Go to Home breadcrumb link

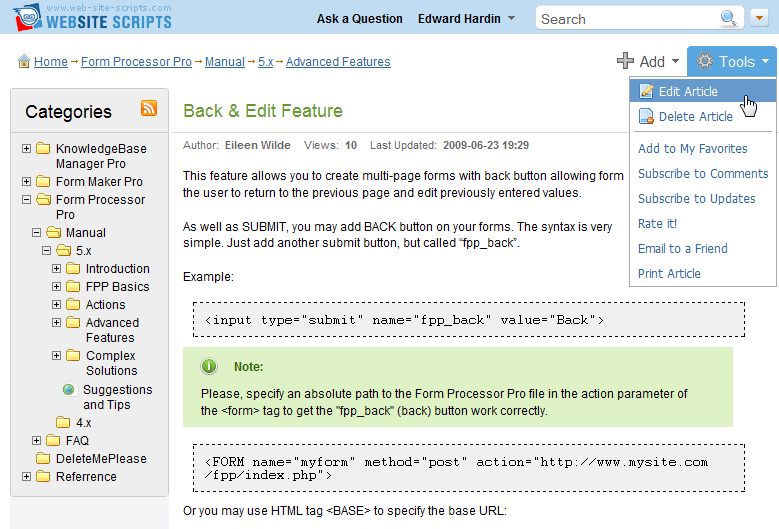point(51,62)
